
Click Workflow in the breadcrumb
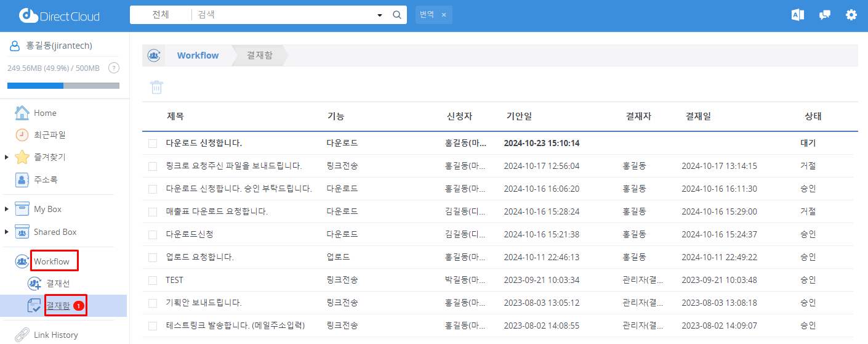click(198, 55)
